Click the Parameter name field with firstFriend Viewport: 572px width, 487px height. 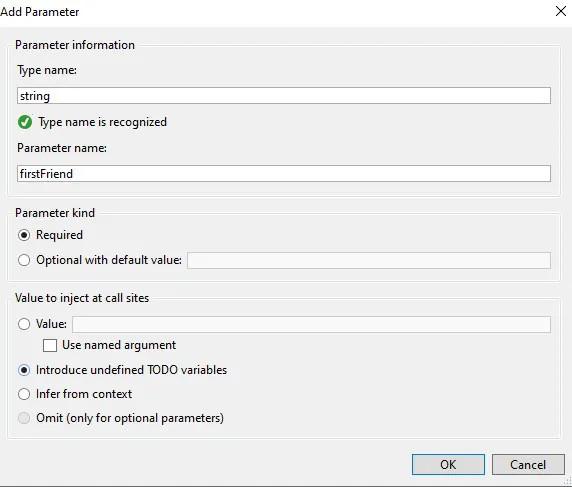[x=284, y=174]
